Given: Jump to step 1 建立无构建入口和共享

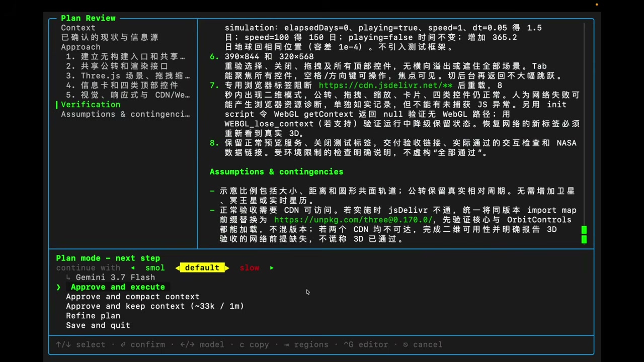Looking at the screenshot, I should [x=125, y=56].
